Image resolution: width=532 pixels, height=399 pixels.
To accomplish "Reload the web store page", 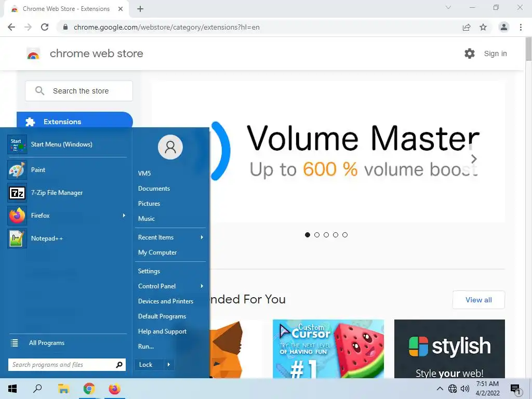I will [x=45, y=27].
